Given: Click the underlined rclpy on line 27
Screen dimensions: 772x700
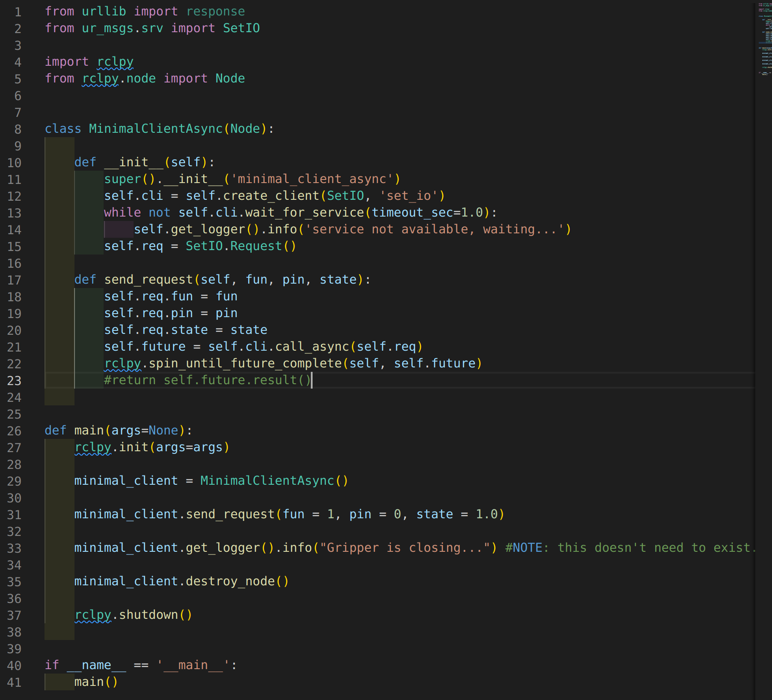Looking at the screenshot, I should [93, 447].
